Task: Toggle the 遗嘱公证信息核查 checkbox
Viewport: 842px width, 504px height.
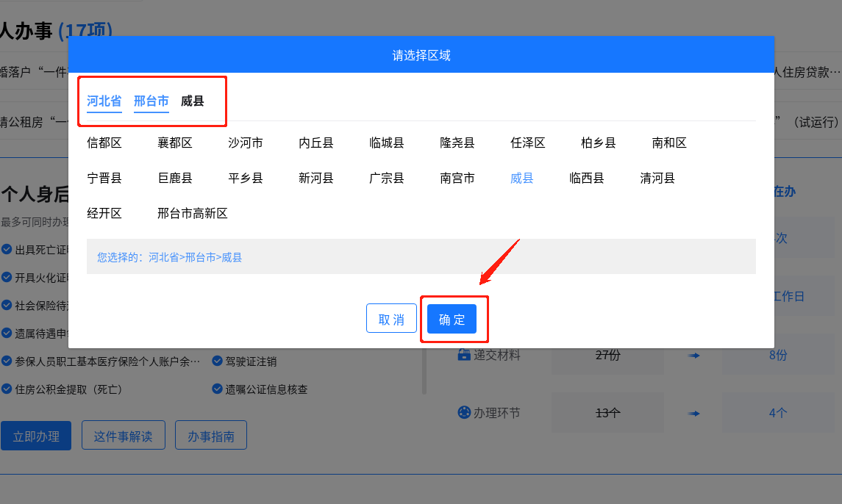Action: click(218, 389)
